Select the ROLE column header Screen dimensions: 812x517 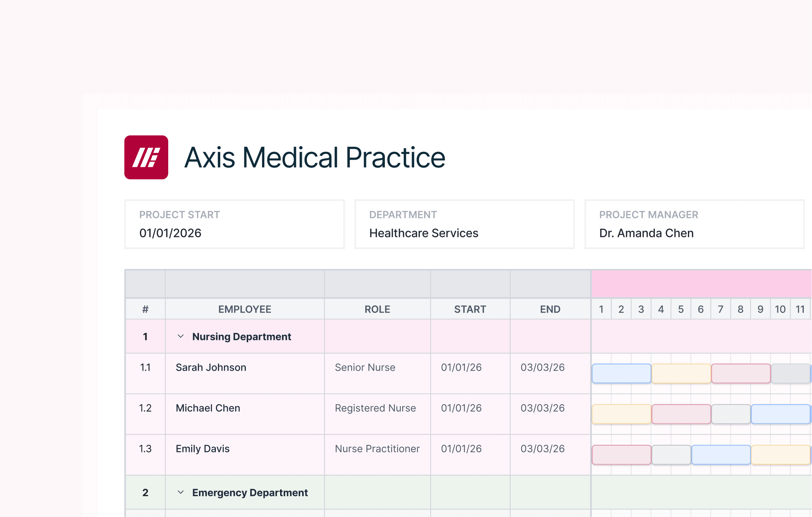click(377, 309)
